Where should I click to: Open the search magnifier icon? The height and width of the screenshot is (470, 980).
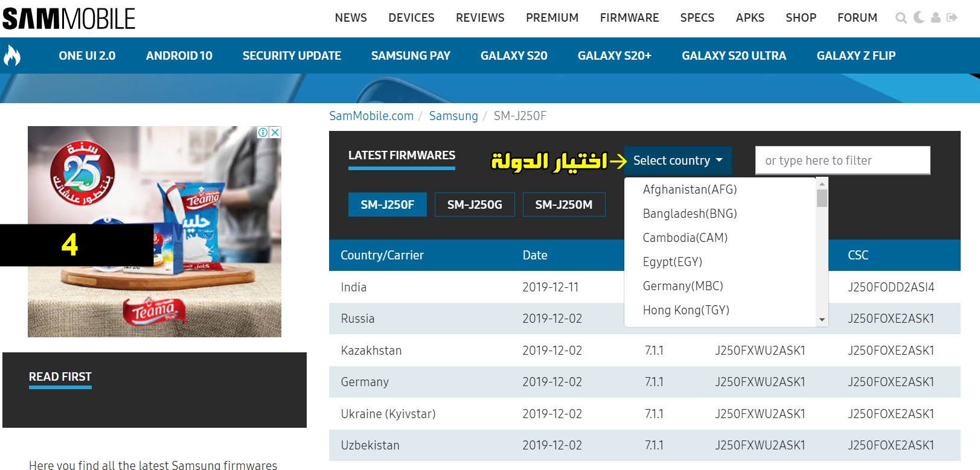coord(901,18)
